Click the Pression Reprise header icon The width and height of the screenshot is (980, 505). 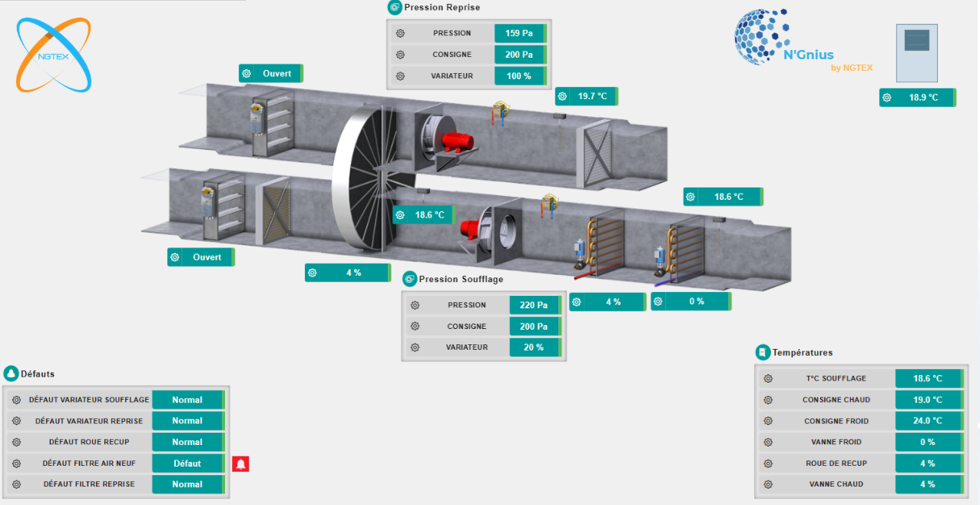[395, 8]
